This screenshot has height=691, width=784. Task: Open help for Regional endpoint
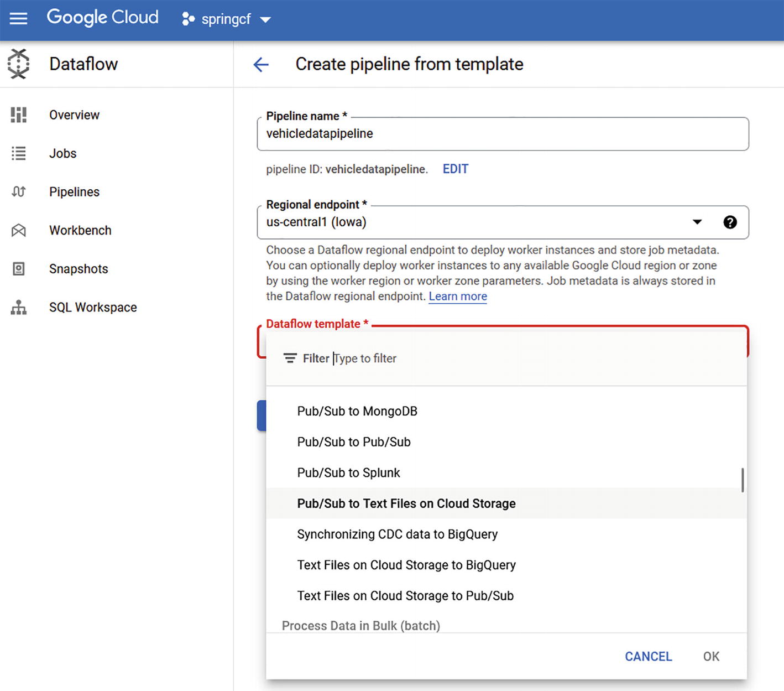click(x=730, y=222)
